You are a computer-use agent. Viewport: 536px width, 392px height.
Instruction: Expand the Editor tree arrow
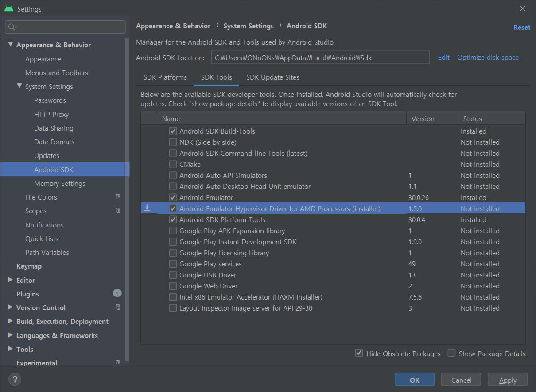(10, 280)
